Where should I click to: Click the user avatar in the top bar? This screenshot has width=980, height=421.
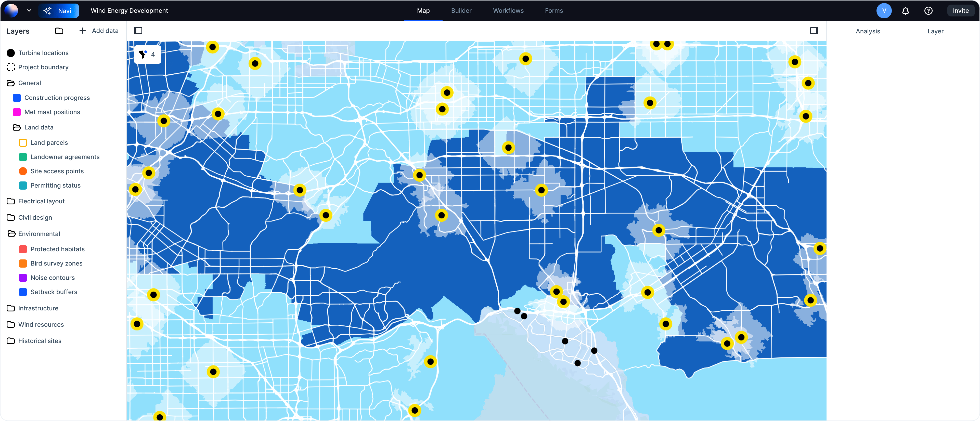coord(884,10)
